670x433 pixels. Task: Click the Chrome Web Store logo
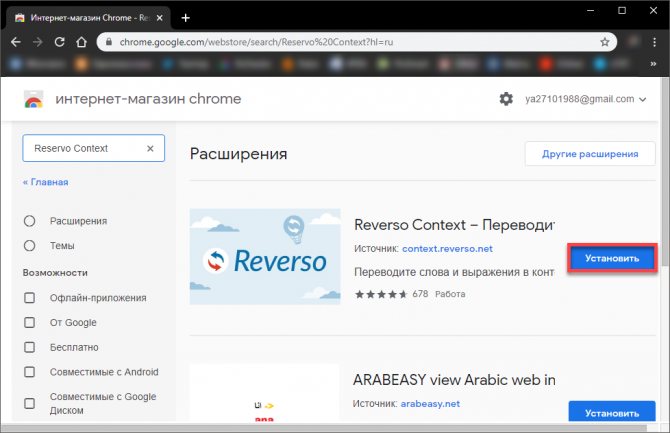33,99
